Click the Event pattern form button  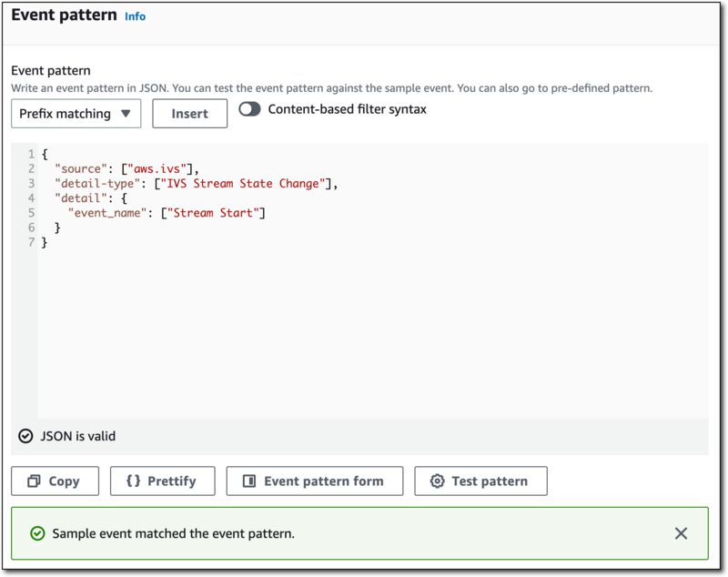tap(314, 481)
